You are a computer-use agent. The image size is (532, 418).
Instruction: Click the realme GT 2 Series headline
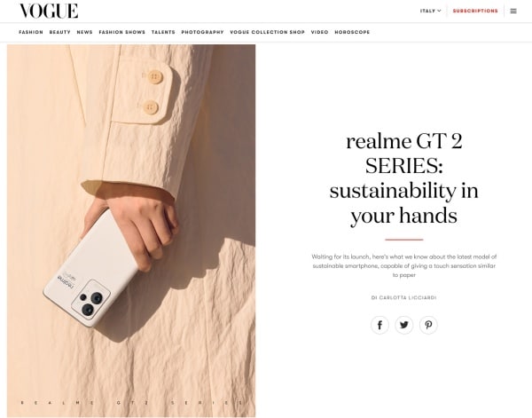pyautogui.click(x=403, y=178)
